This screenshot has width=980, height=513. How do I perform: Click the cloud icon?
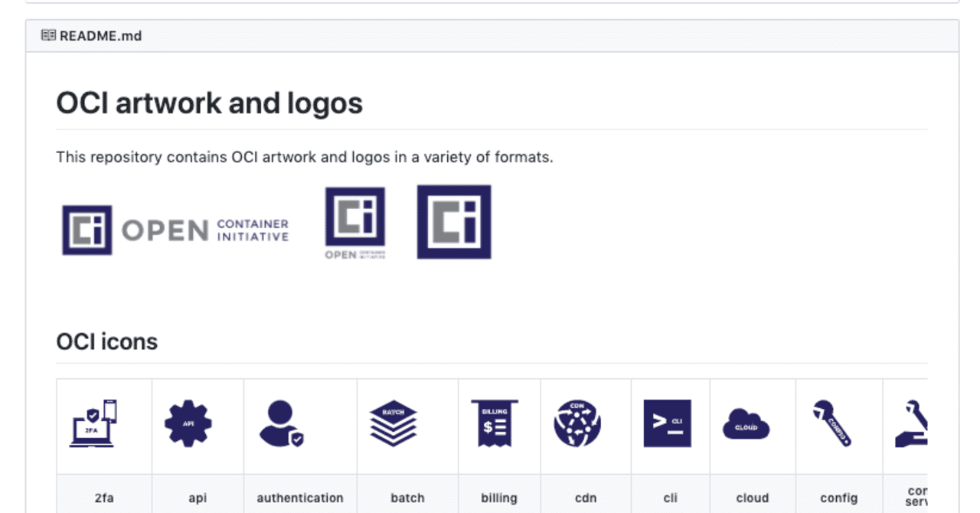[746, 423]
